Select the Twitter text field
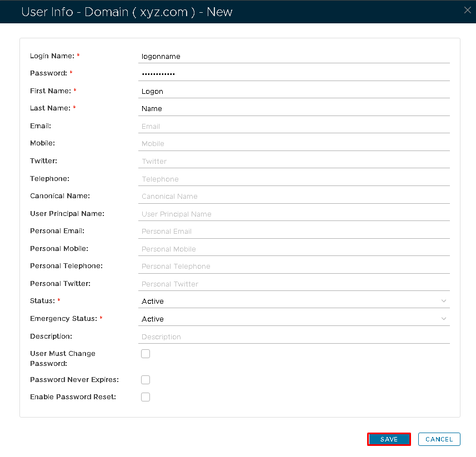Screen dimensions: 476x457 (x=294, y=161)
